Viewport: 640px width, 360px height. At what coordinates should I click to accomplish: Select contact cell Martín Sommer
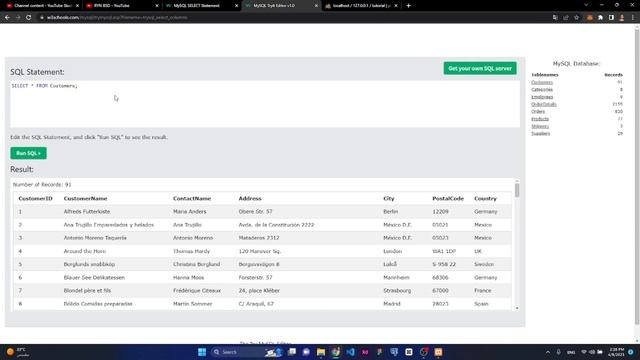[193, 304]
